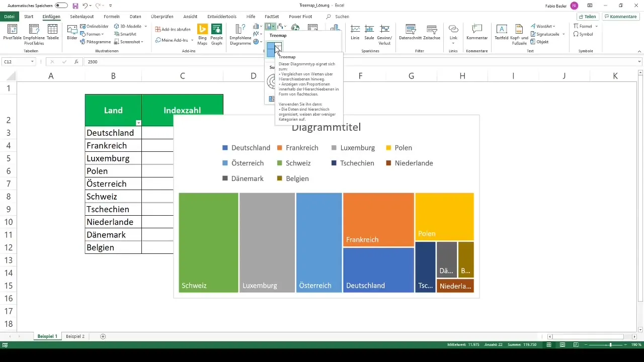Open Empfohlene PivotTables

[34, 34]
